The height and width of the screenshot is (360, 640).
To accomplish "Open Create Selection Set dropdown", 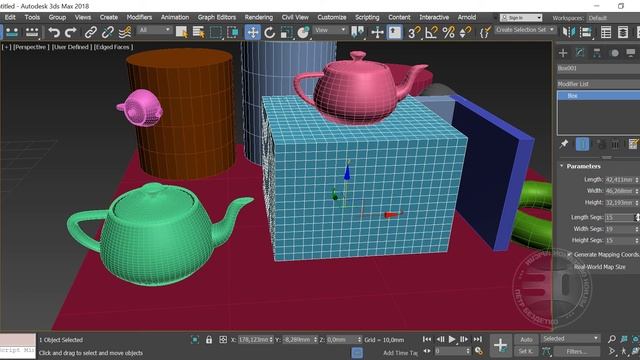I will (525, 30).
